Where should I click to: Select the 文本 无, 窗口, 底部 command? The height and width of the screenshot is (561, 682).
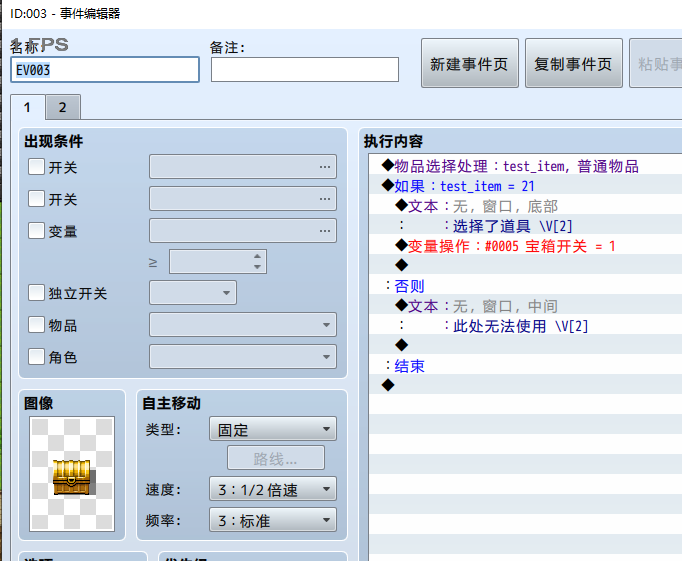[525, 206]
